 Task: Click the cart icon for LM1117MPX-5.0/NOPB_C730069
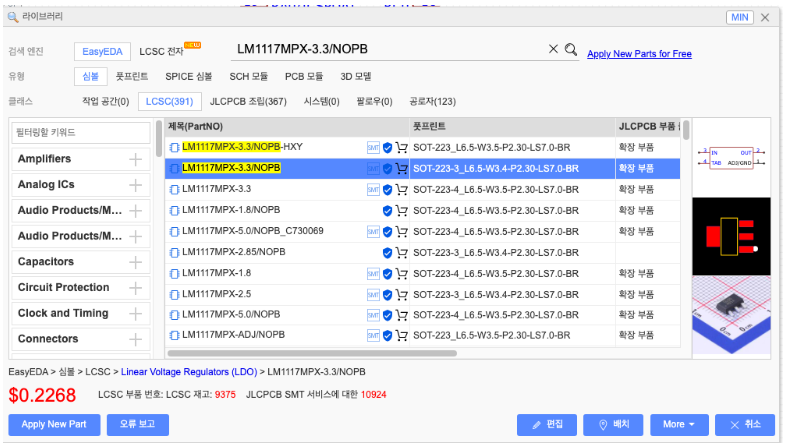click(x=402, y=231)
